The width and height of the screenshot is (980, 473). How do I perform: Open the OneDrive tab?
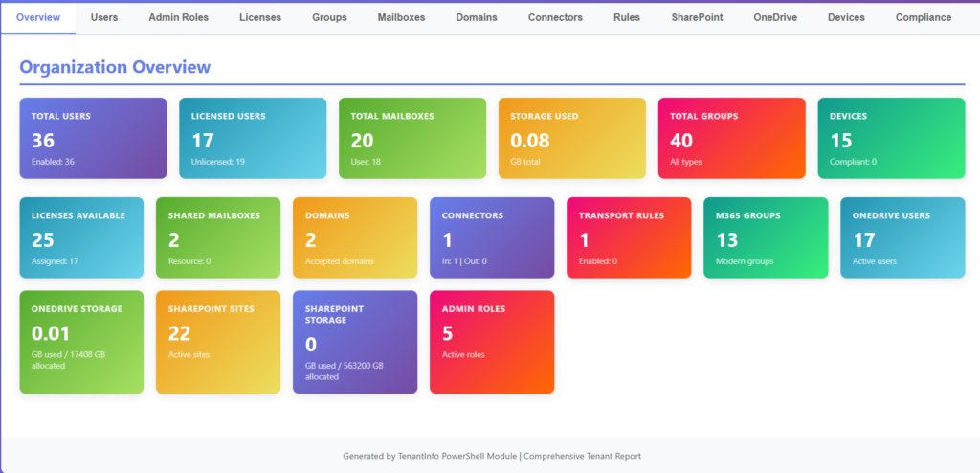coord(775,17)
